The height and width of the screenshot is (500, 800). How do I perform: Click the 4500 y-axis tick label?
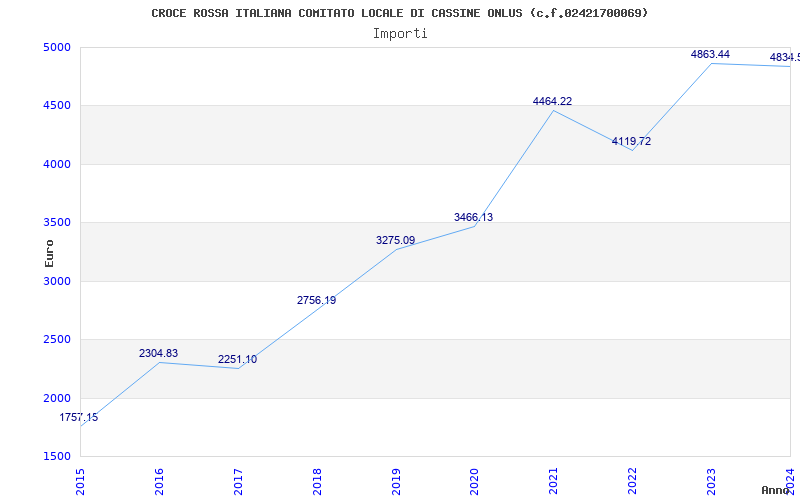coord(57,106)
